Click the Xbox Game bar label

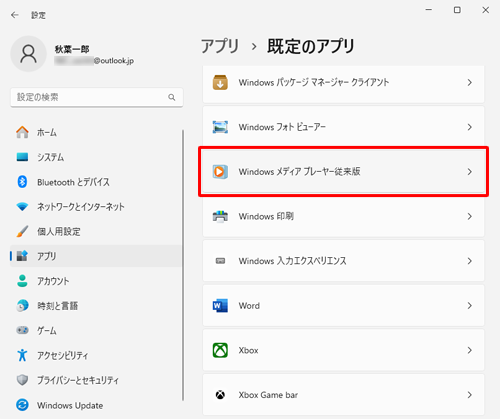click(x=268, y=395)
